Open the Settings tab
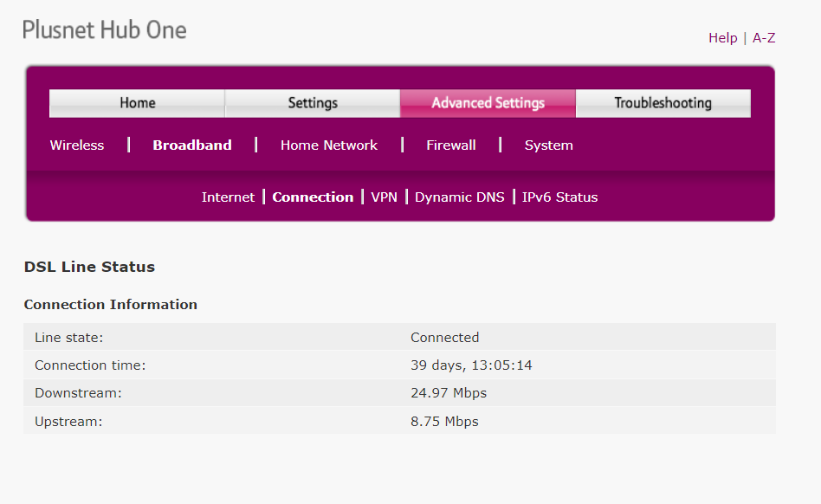 pos(313,103)
